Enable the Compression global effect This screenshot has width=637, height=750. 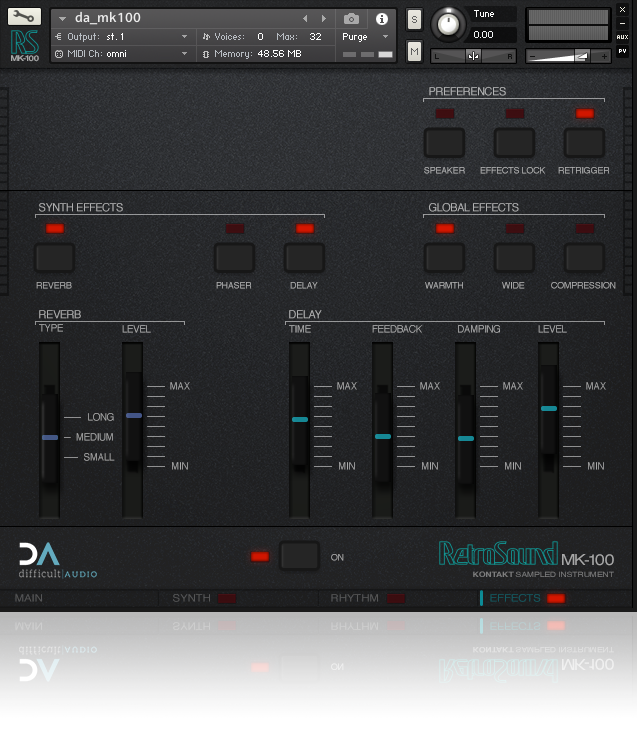(x=584, y=257)
